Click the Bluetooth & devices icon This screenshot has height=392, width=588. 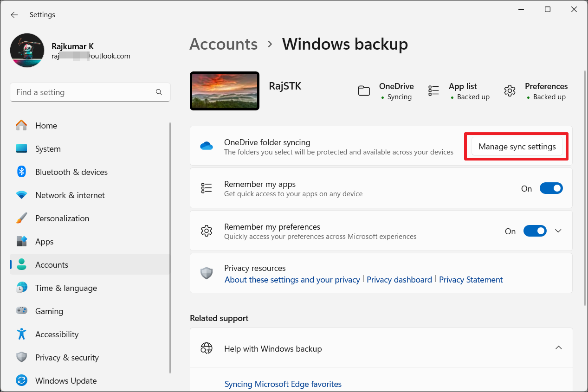[21, 172]
